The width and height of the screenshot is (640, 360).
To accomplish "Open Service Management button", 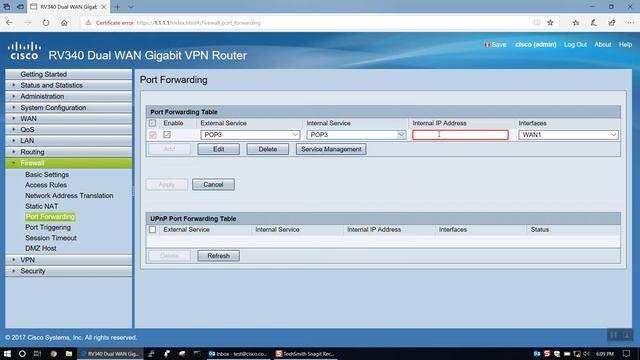I will tap(331, 149).
